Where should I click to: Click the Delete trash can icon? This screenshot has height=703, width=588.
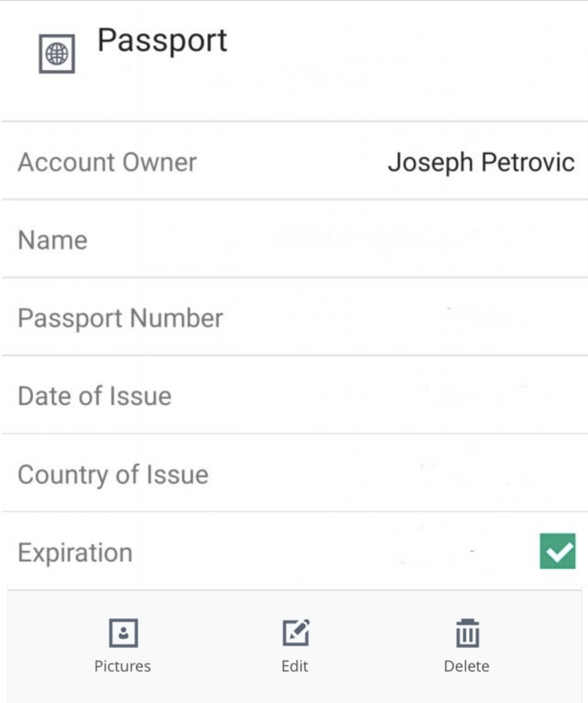[x=467, y=632]
